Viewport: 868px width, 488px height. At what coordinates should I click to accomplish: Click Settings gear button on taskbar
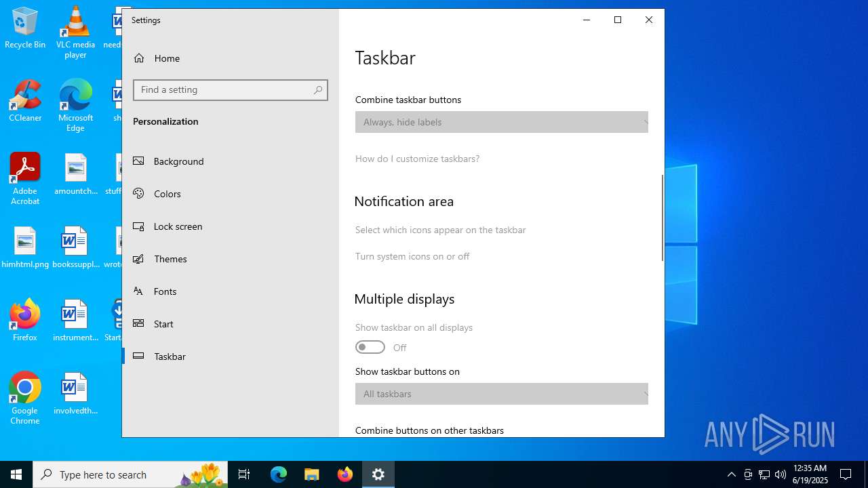click(378, 474)
